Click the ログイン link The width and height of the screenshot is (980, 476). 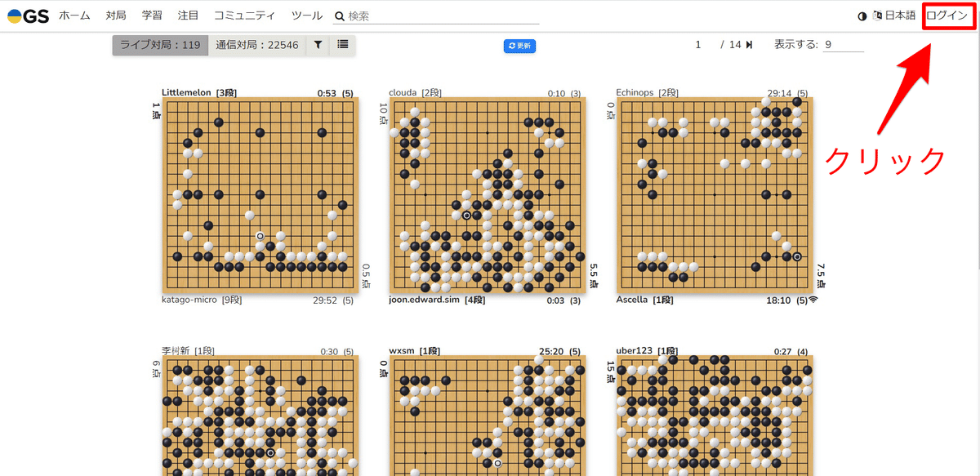(947, 16)
